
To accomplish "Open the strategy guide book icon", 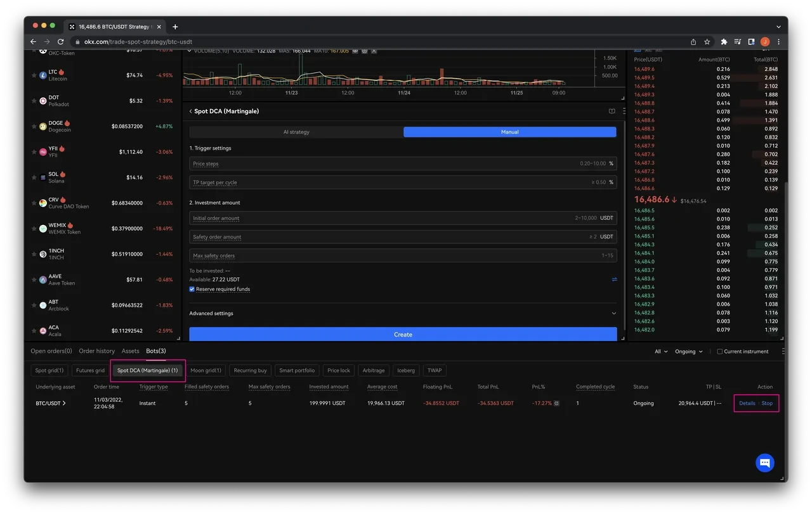I will [x=612, y=111].
